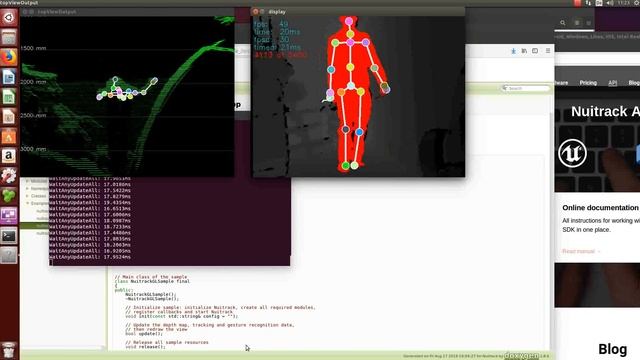The height and width of the screenshot is (360, 640).
Task: Open the clock in top panel
Action: coord(624,3)
